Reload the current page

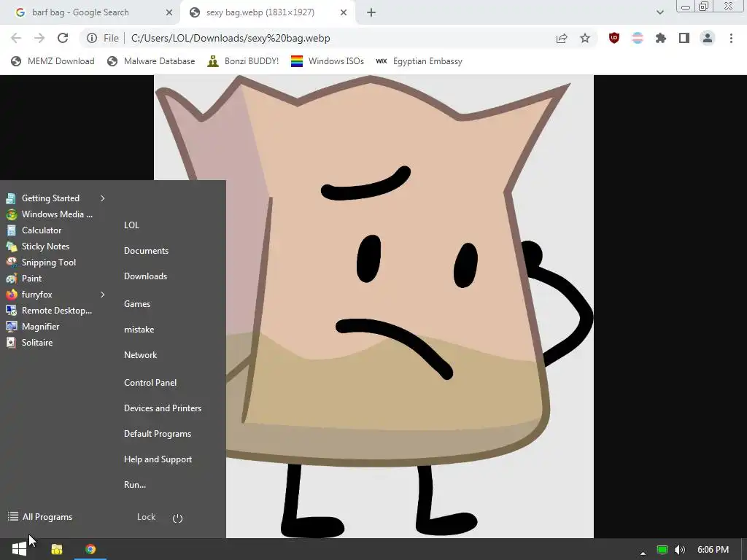(63, 38)
